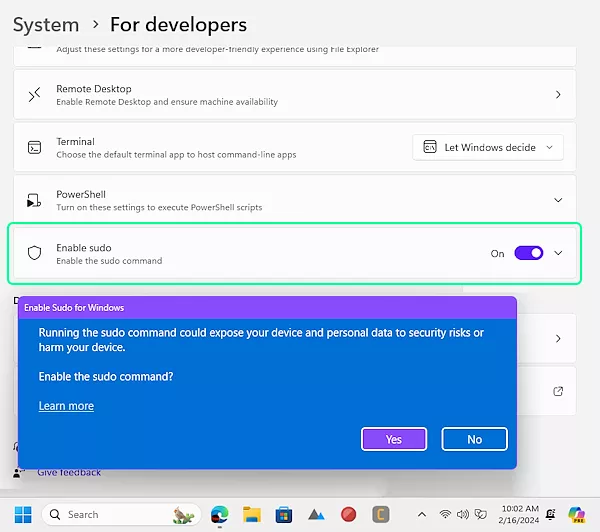Expand the Enable sudo options chevron
The width and height of the screenshot is (600, 532).
coord(558,253)
